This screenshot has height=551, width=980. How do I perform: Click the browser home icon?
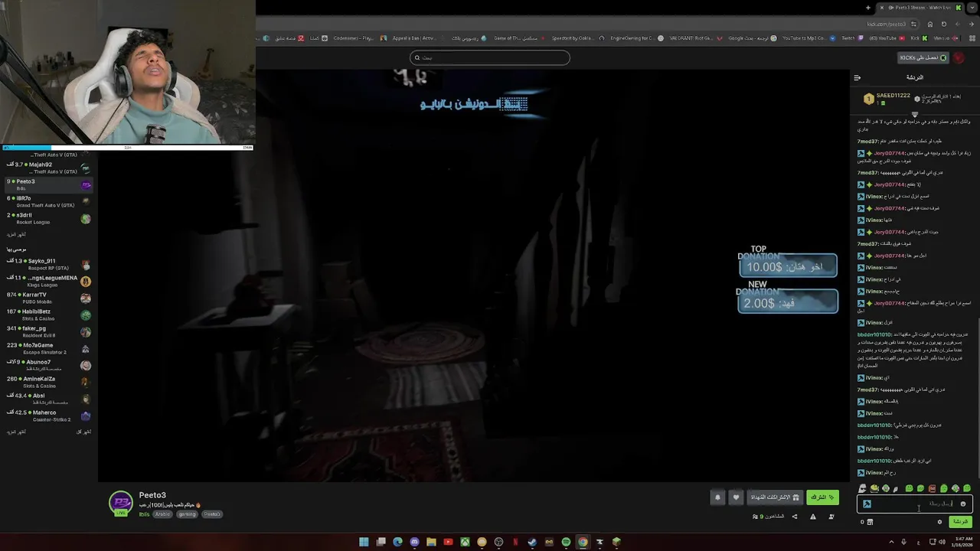[930, 24]
